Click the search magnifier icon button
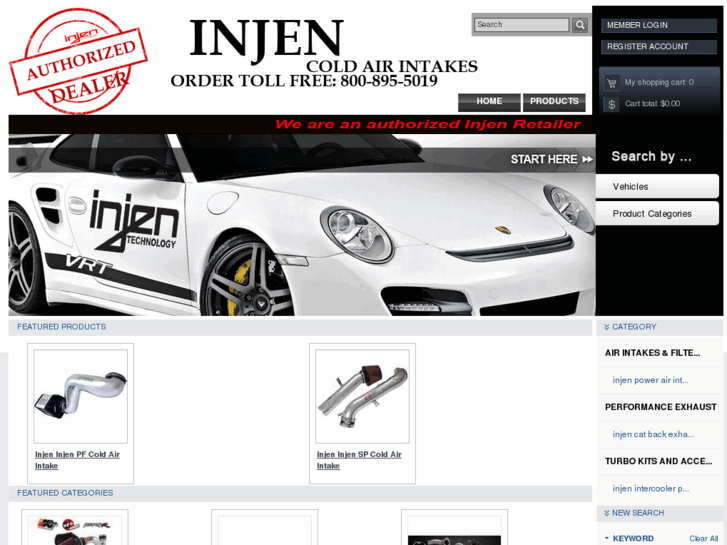727x545 pixels. click(x=580, y=25)
